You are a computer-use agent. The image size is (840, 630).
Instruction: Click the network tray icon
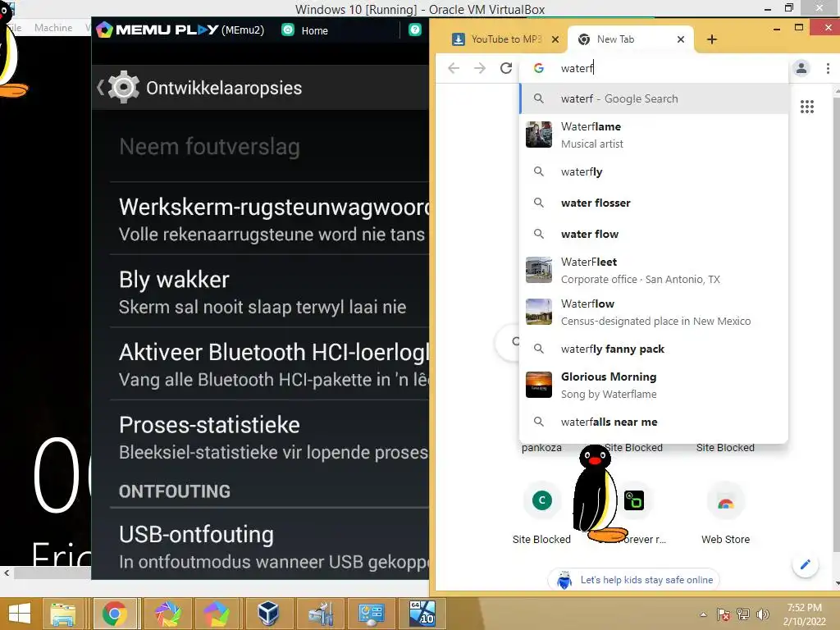(x=743, y=614)
